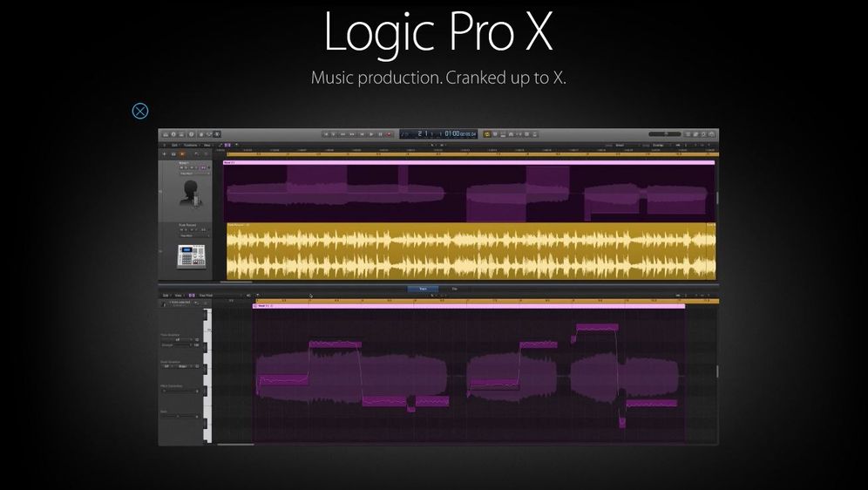Click the drum machine icon on the second track header
This screenshot has width=868, height=490.
tap(192, 257)
